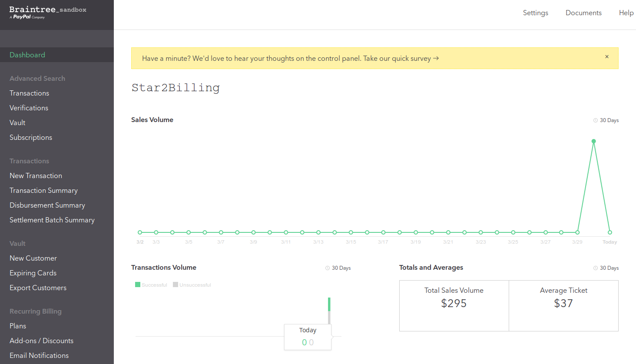
Task: Click the Totals and Averages heading
Action: 431,268
